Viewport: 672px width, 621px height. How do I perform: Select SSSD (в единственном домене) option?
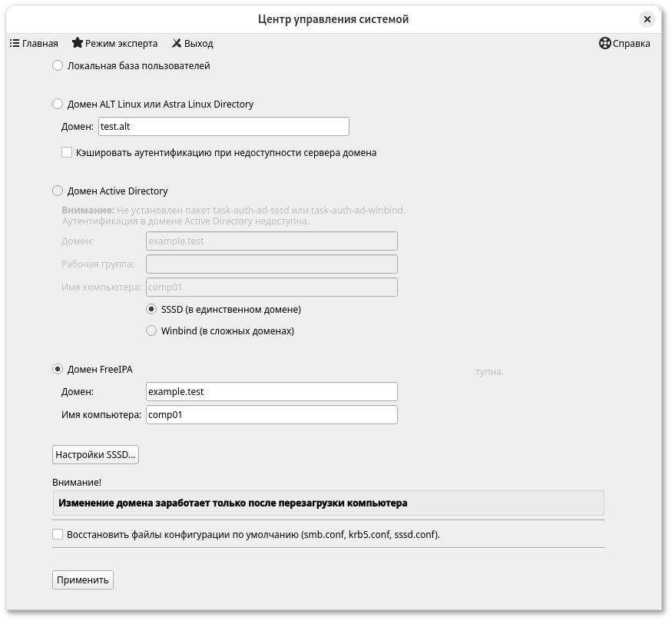[151, 310]
